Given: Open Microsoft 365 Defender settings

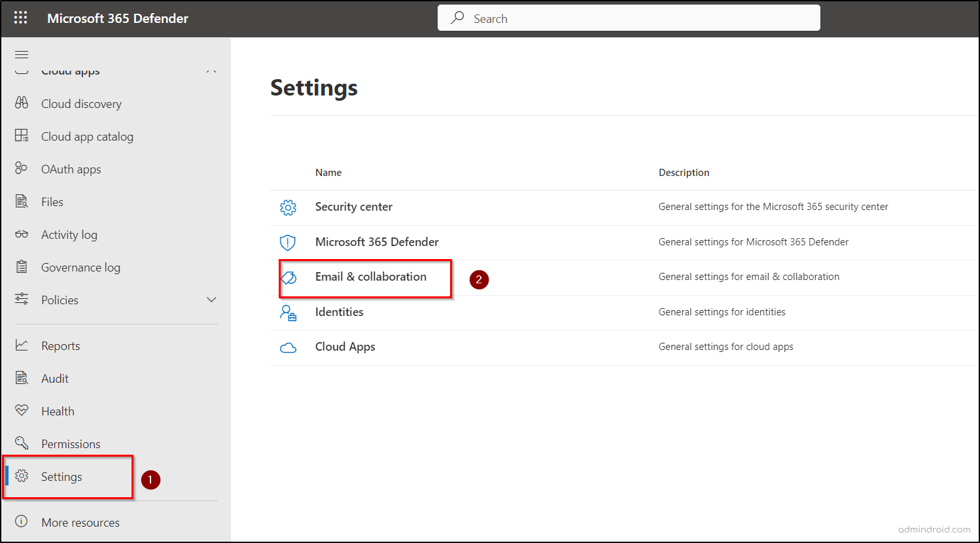Looking at the screenshot, I should (377, 242).
